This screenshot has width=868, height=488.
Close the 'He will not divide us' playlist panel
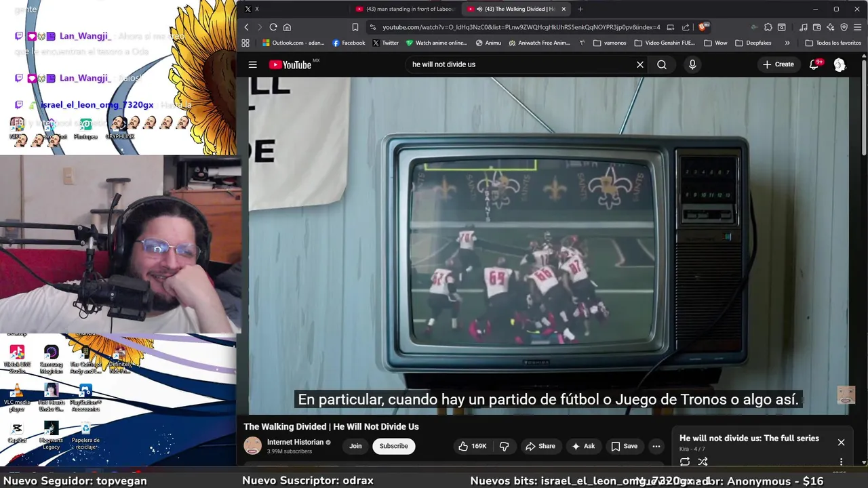pos(841,443)
